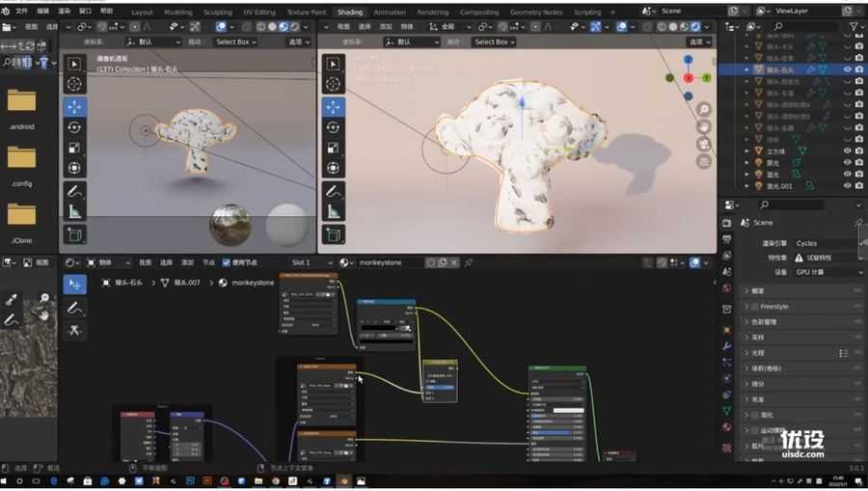Switch to the Modeling workspace tab
868x491 pixels.
(x=178, y=12)
